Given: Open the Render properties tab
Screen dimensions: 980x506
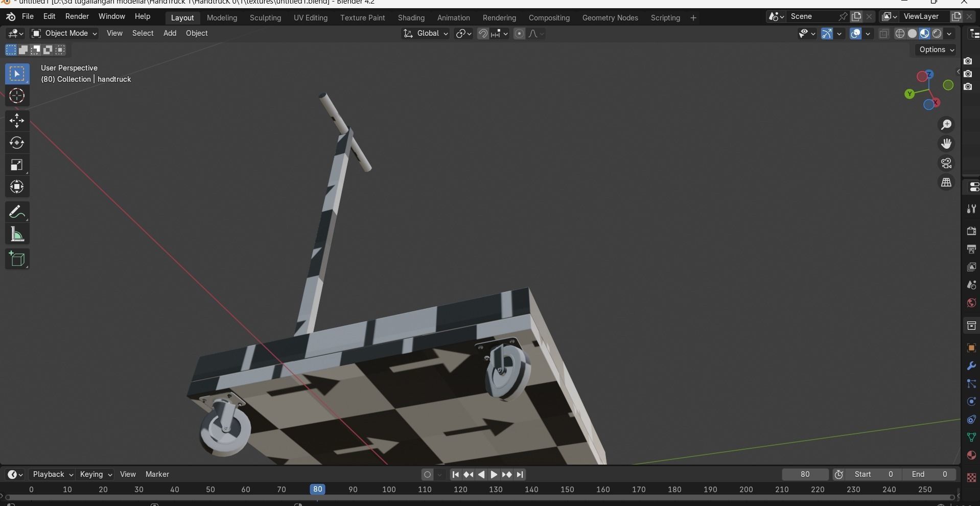Looking at the screenshot, I should (971, 231).
